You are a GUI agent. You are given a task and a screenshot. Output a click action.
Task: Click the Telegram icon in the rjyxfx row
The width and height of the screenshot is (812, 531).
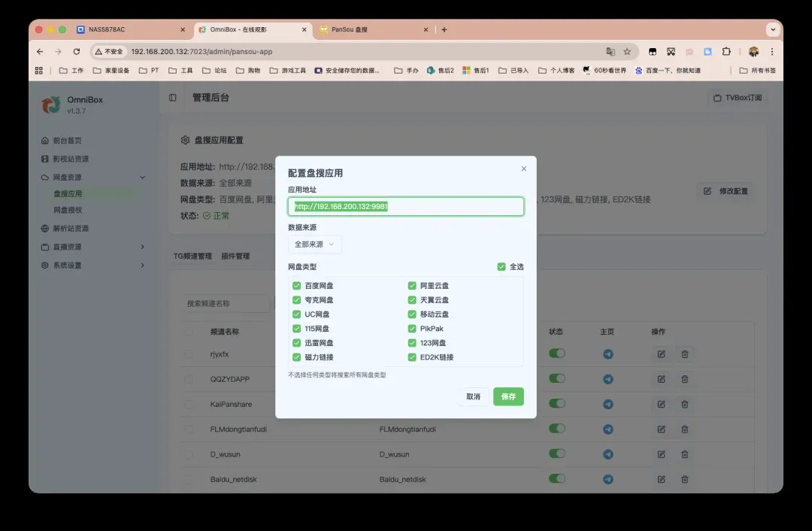click(607, 353)
